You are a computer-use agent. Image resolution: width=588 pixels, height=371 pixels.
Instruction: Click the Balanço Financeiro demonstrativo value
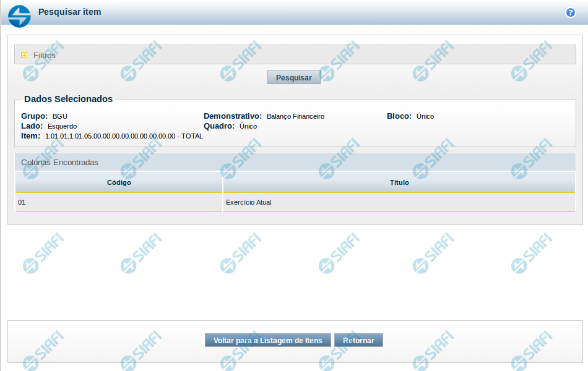295,116
